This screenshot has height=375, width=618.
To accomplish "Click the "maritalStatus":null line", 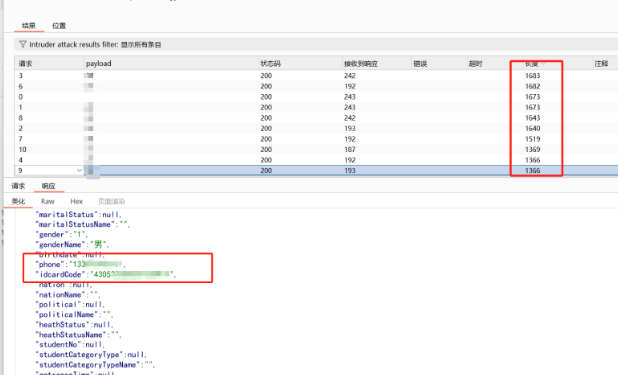I will coord(79,215).
